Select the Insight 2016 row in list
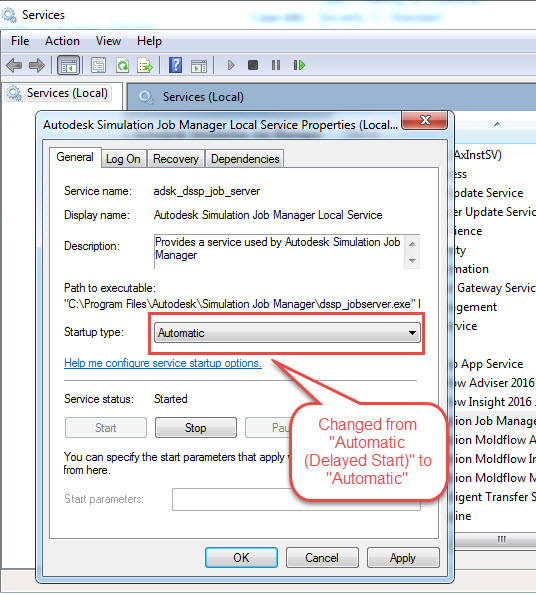536x594 pixels. point(495,402)
